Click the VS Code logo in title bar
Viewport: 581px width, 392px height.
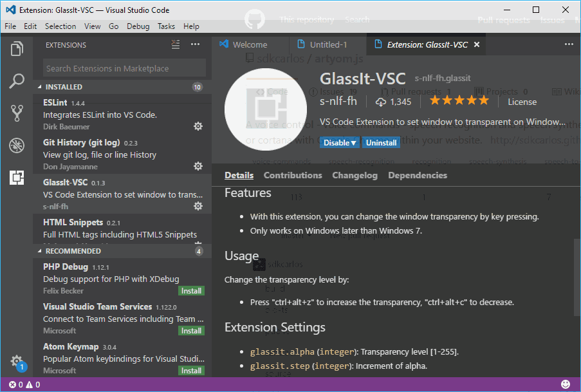11,10
